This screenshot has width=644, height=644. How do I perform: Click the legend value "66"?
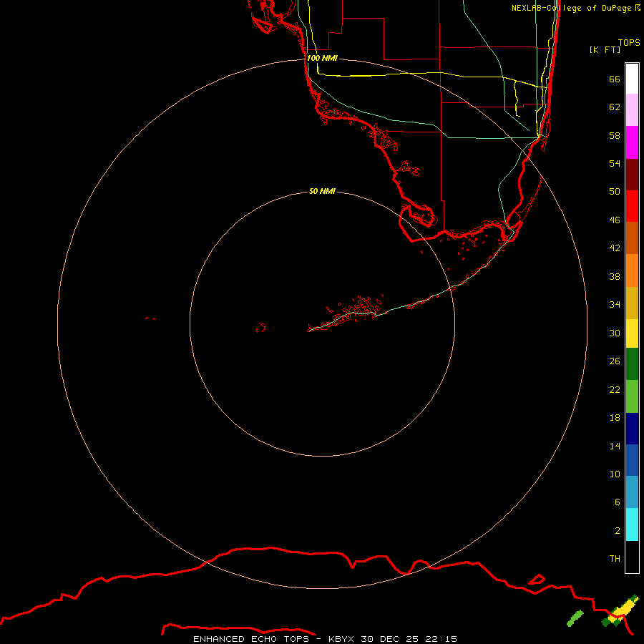615,79
